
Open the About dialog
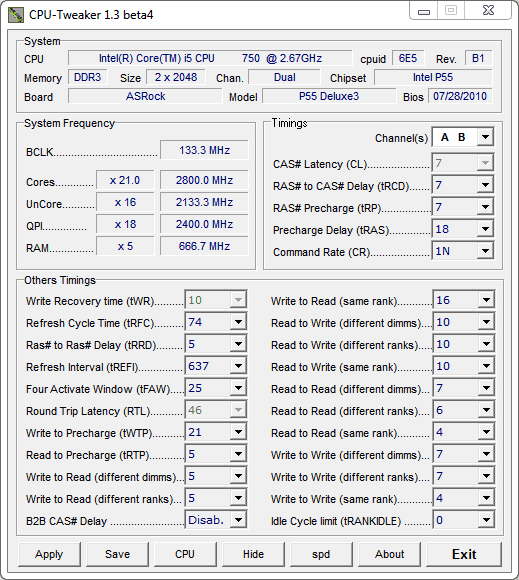tap(389, 554)
